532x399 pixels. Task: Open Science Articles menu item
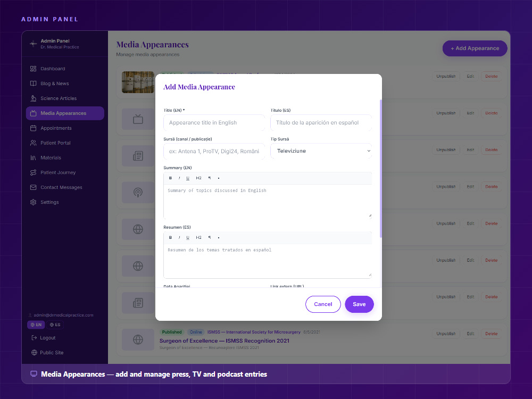click(65, 98)
